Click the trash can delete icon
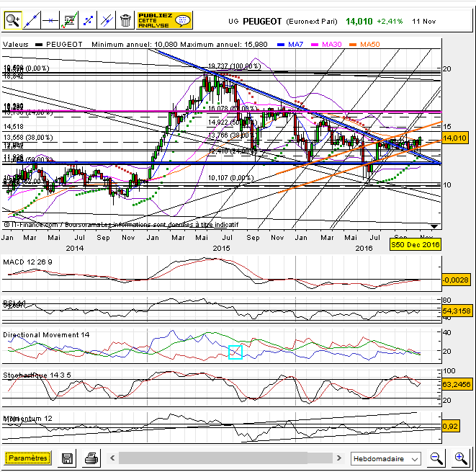The width and height of the screenshot is (476, 472). pyautogui.click(x=125, y=20)
